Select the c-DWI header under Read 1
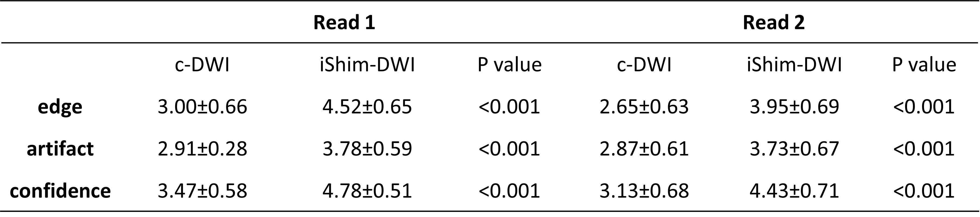Screen dimensions: 980x217 202,65
